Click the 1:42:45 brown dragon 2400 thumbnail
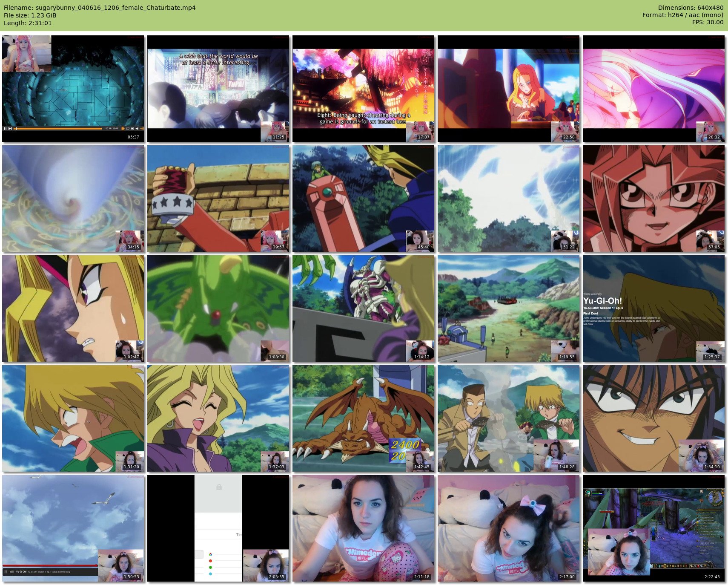 click(x=364, y=418)
